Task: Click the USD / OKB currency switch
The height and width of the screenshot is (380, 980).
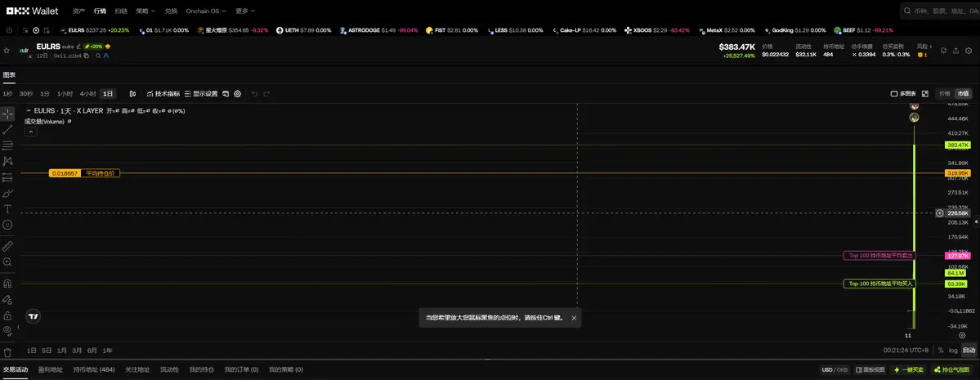Action: click(835, 370)
